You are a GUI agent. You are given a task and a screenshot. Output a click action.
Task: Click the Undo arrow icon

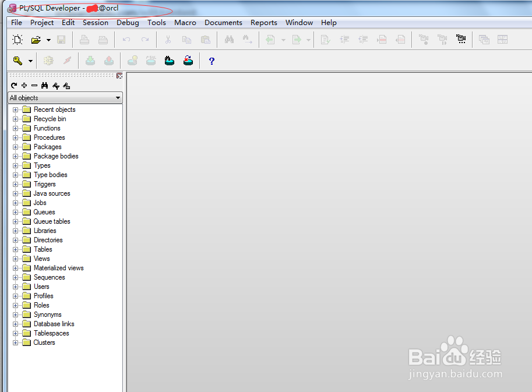pos(126,40)
